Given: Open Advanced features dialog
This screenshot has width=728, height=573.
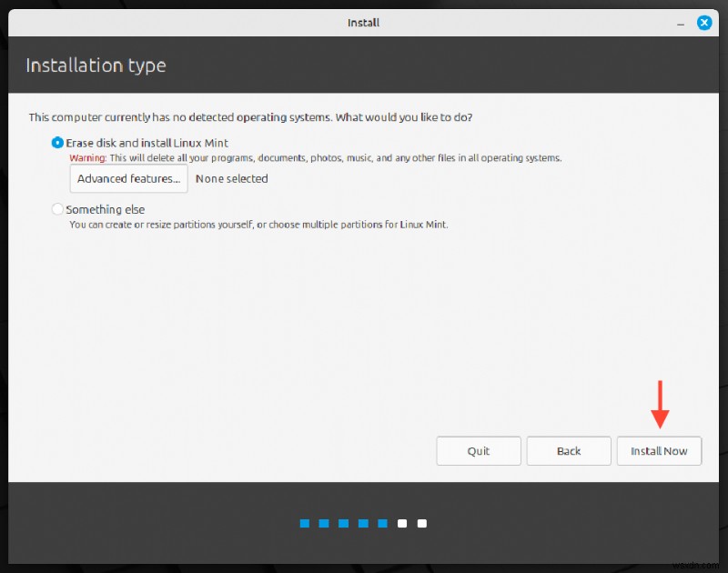Looking at the screenshot, I should (128, 178).
